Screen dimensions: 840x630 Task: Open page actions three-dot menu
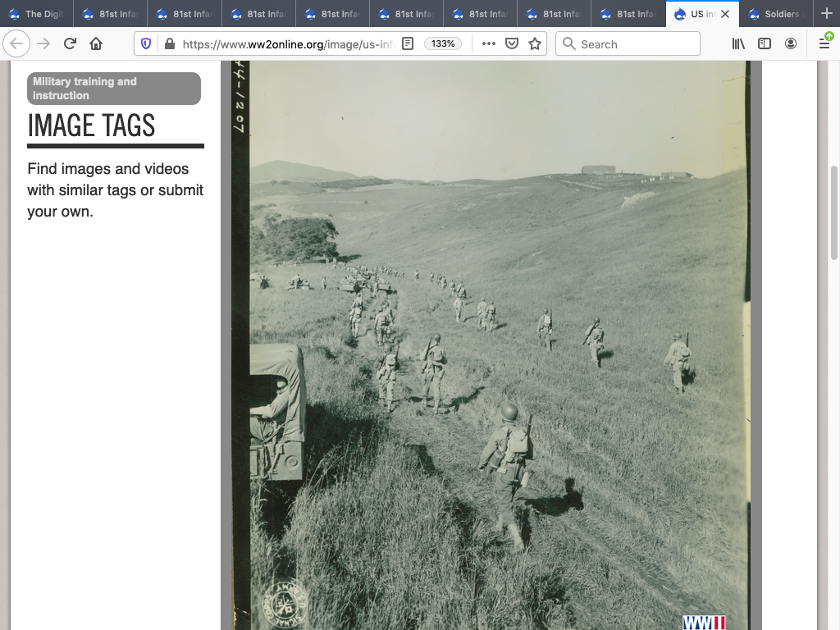(489, 44)
